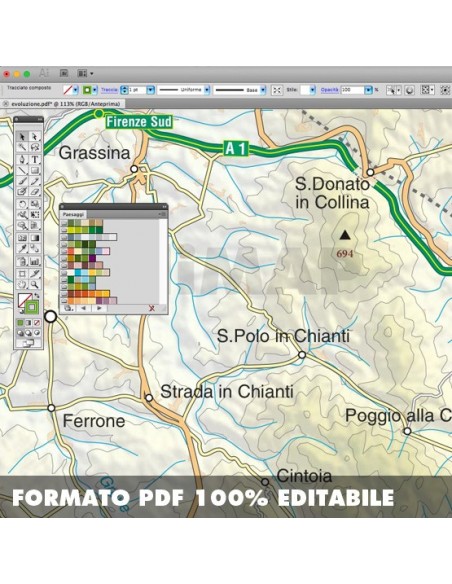Pick the Zoom magnifier tool
Image resolution: width=452 pixels, height=584 pixels.
click(x=35, y=285)
